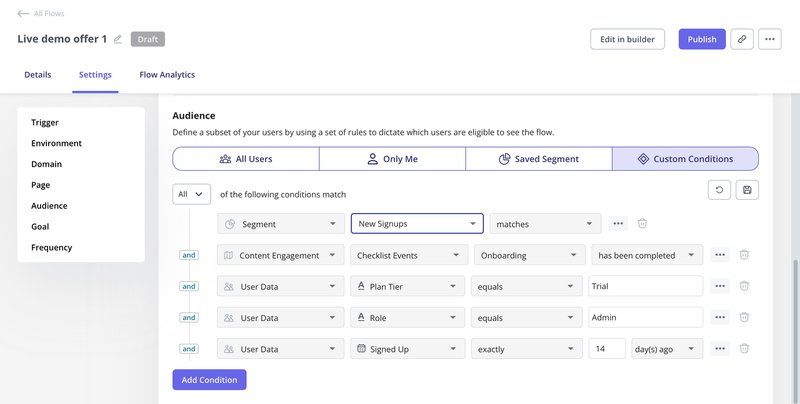This screenshot has height=404, width=800.
Task: Copy flow link using the link icon
Action: 741,39
